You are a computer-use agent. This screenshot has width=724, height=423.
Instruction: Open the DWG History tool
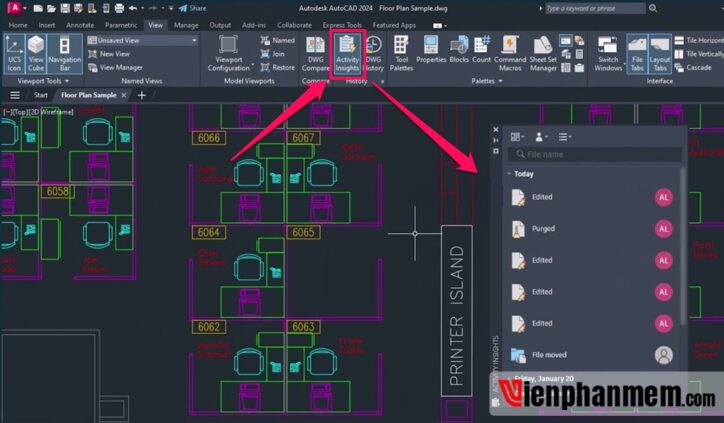tap(373, 54)
